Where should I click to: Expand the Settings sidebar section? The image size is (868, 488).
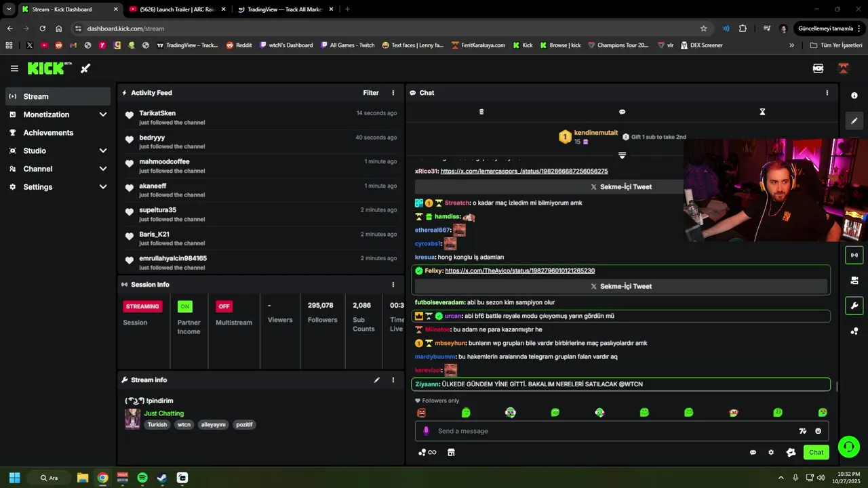pos(58,187)
